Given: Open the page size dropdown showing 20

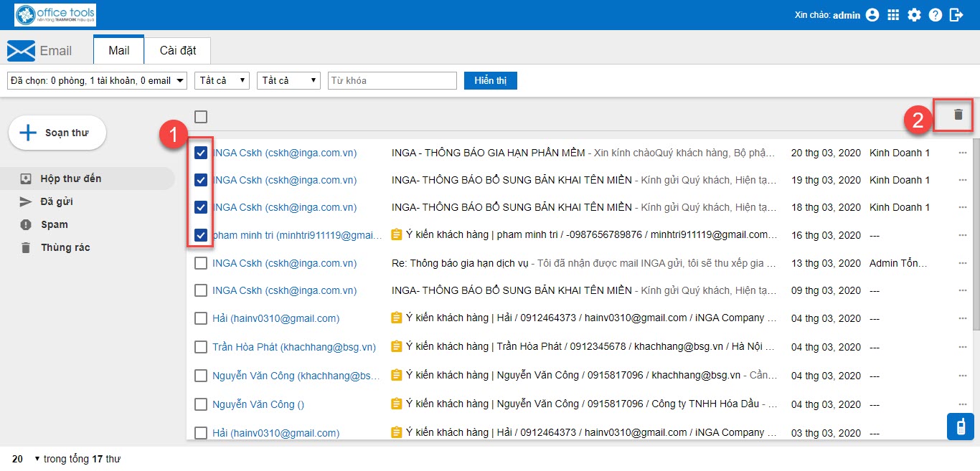Looking at the screenshot, I should [x=26, y=459].
